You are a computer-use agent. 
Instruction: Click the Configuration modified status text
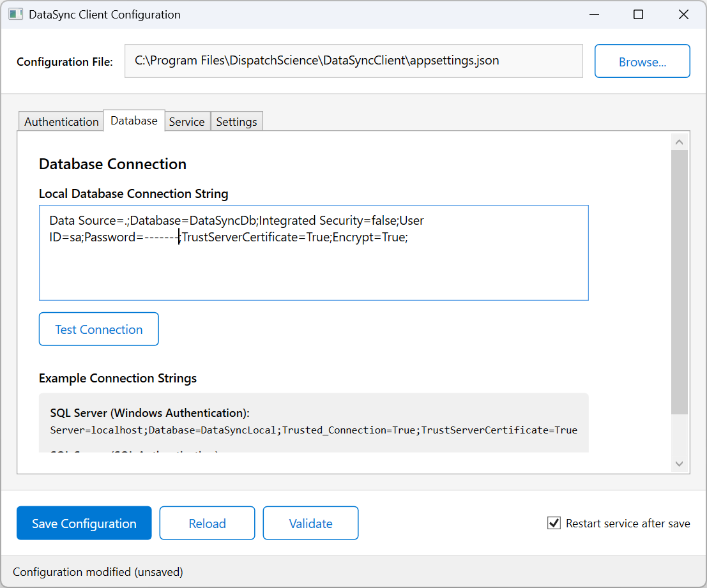97,571
